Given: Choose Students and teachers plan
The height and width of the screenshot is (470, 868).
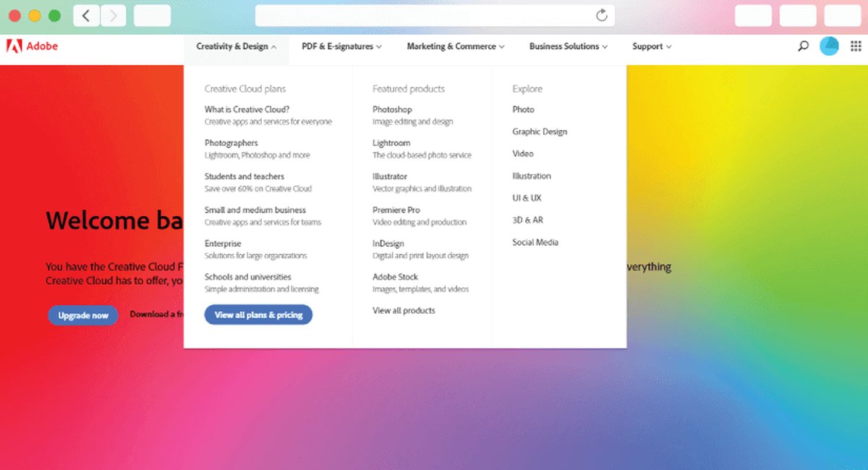Looking at the screenshot, I should coord(244,176).
